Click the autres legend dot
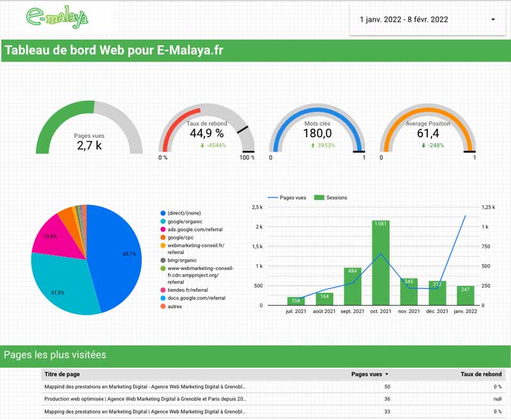Image resolution: width=511 pixels, height=420 pixels. [163, 306]
